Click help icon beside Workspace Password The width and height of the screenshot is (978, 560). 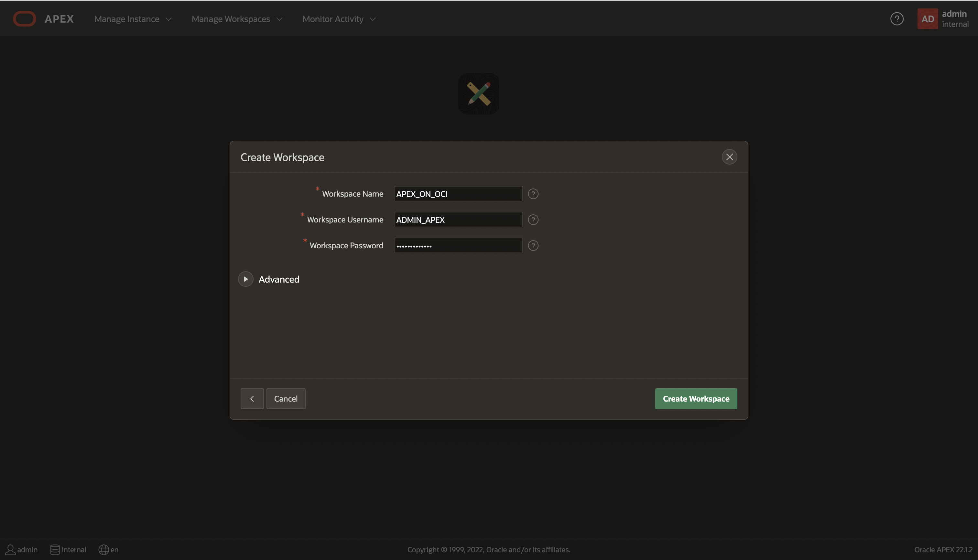click(533, 245)
